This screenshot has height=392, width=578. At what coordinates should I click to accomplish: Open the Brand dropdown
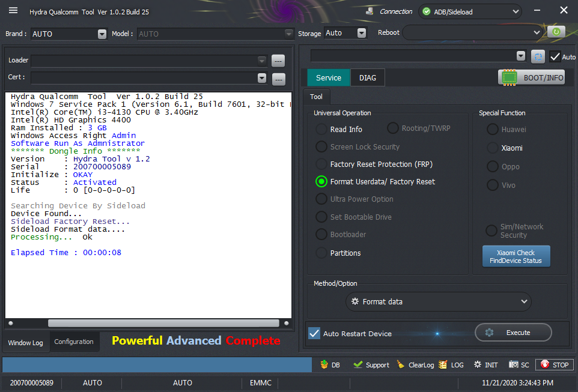[102, 34]
